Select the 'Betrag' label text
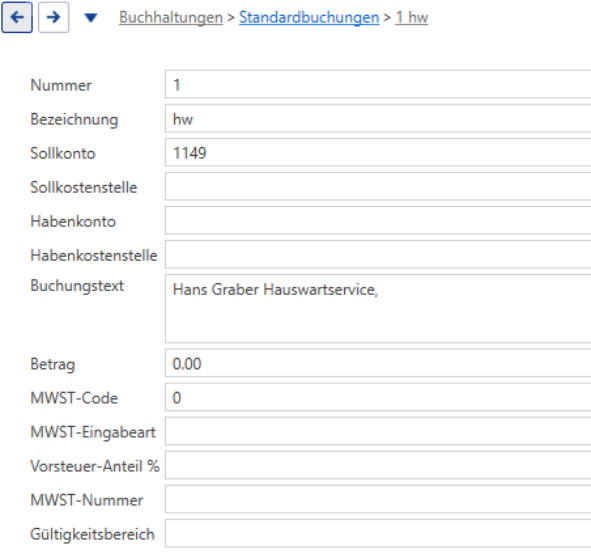 [53, 364]
